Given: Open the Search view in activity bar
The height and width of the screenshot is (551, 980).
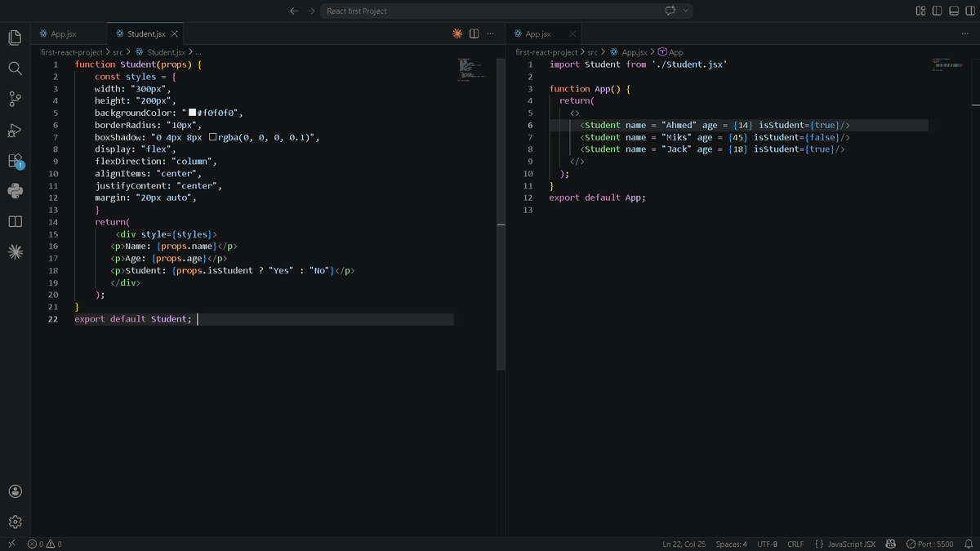Looking at the screenshot, I should (15, 69).
